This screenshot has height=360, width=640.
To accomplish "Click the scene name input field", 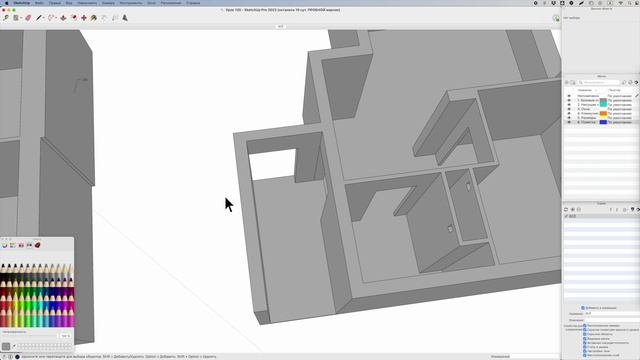I will (612, 313).
